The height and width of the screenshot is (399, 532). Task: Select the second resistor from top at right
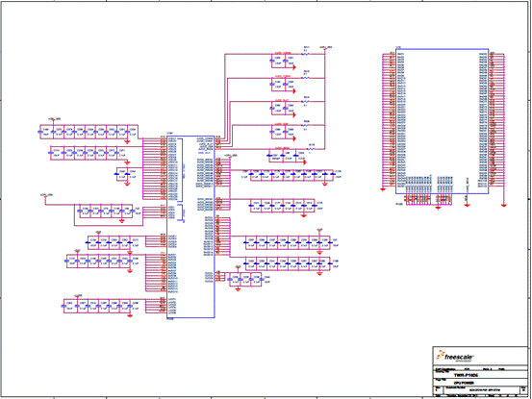tap(305, 78)
